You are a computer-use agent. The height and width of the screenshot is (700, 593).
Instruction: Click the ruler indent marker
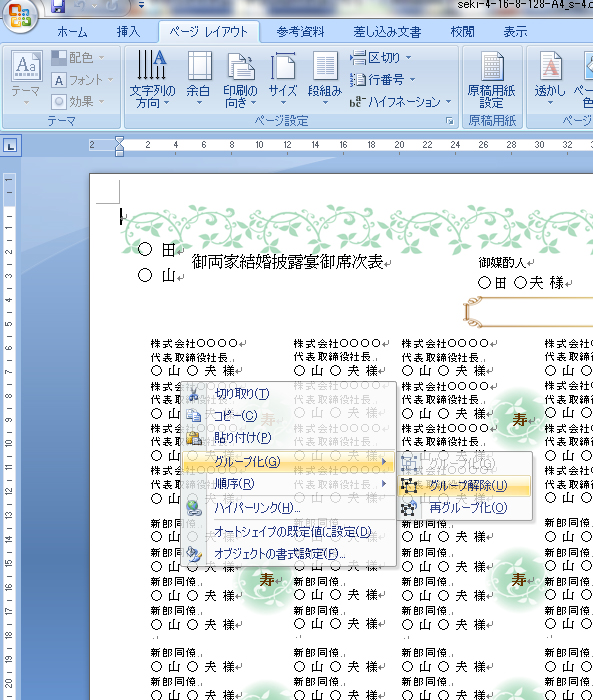click(x=119, y=146)
